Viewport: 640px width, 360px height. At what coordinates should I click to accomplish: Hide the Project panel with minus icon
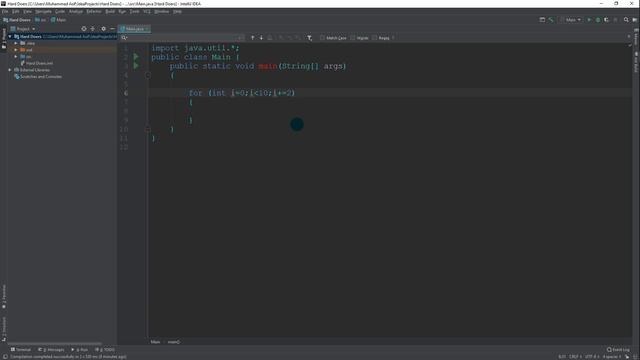coord(112,29)
